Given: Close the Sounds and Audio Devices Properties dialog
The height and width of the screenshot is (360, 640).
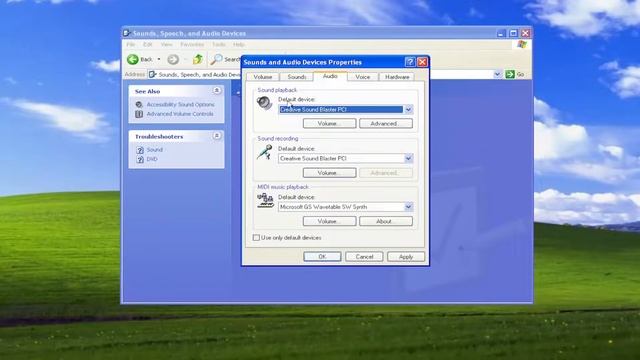Looking at the screenshot, I should [x=422, y=62].
